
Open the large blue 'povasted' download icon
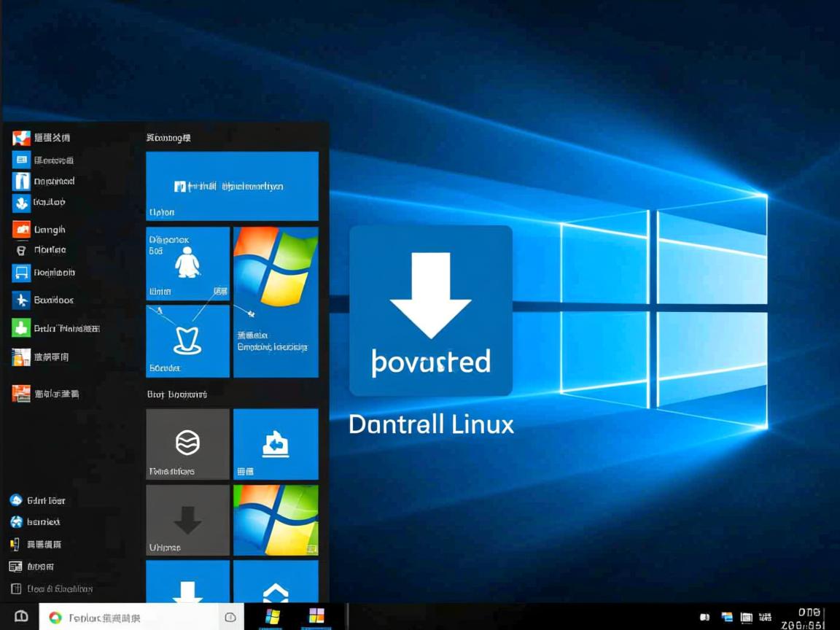(430, 310)
